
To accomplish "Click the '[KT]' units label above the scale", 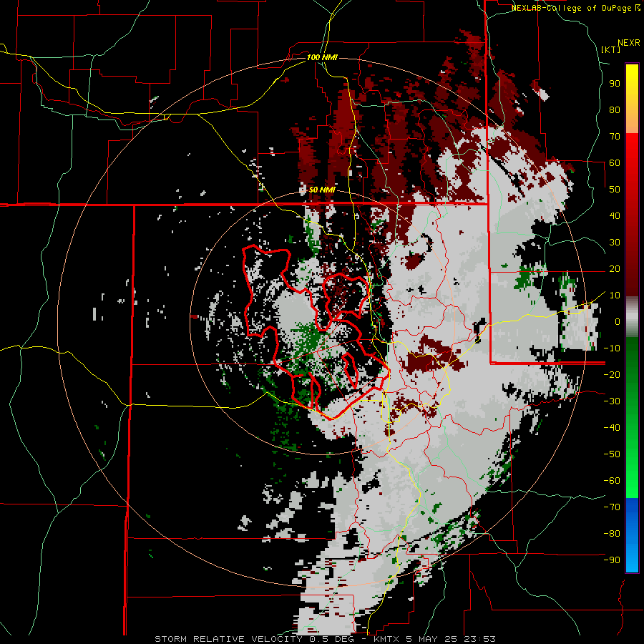I will [610, 49].
